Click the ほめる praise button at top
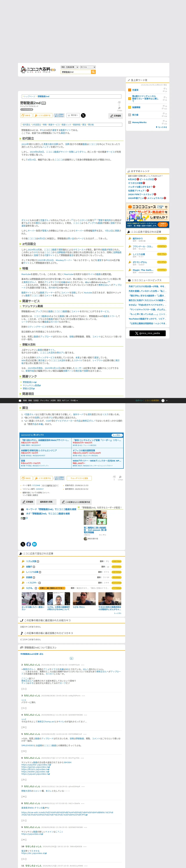Image resolution: width=186 pixels, height=868 pixels. 26,116
